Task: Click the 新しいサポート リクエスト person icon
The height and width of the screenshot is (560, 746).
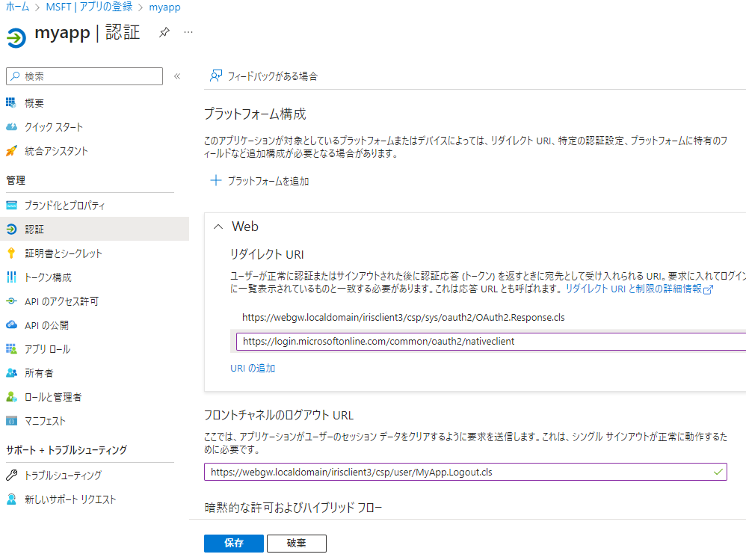Action: coord(11,499)
